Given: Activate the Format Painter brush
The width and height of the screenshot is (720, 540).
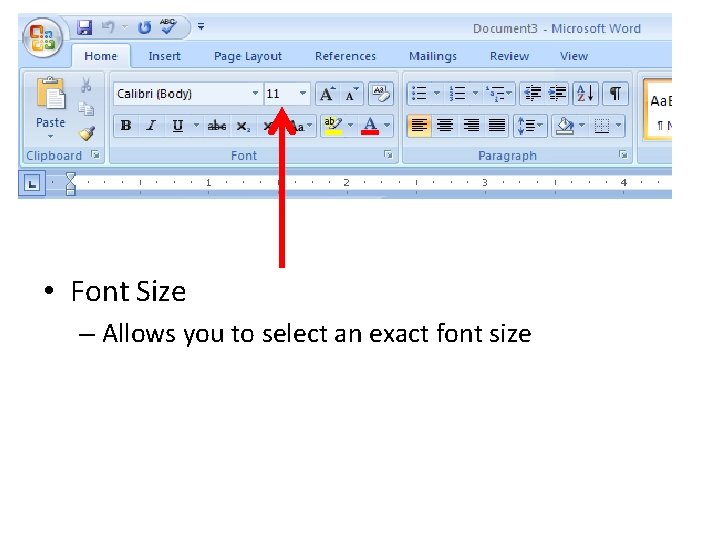Looking at the screenshot, I should point(86,133).
